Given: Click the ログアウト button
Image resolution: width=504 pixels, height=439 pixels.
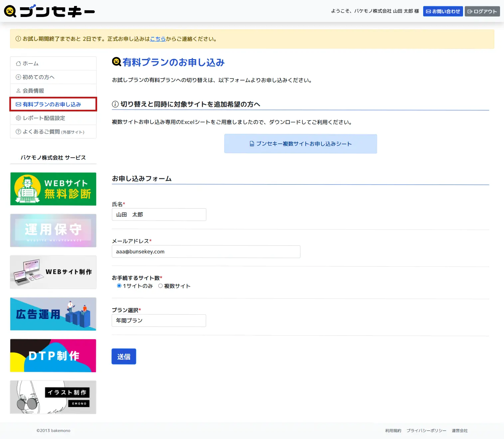Looking at the screenshot, I should tap(482, 11).
